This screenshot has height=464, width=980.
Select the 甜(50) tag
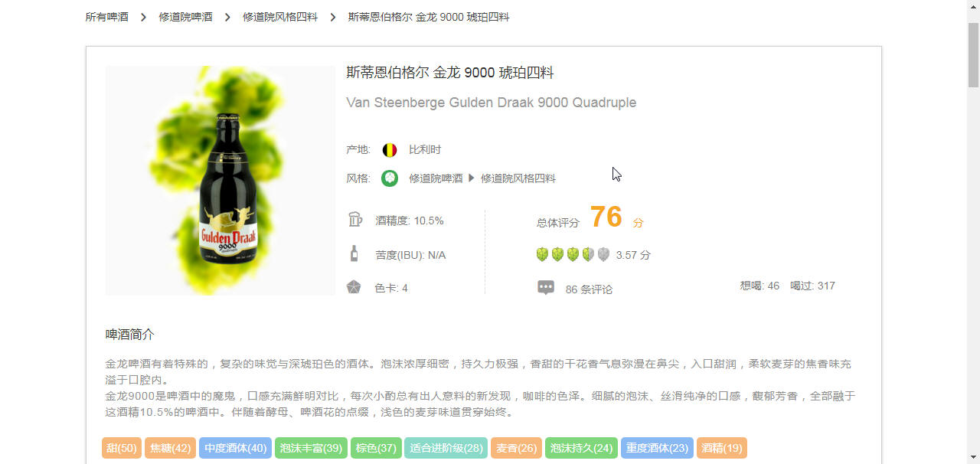122,448
